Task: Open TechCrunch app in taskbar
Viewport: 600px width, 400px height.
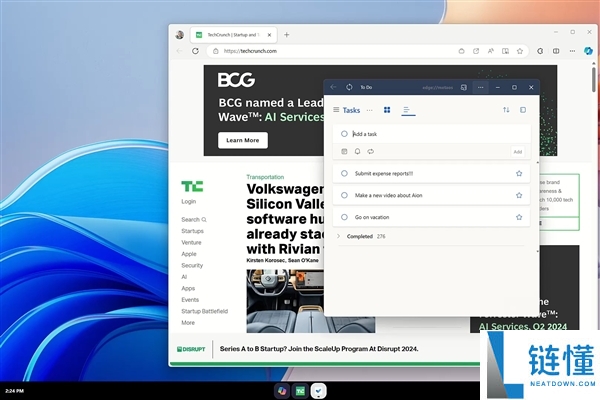Action: (x=300, y=391)
